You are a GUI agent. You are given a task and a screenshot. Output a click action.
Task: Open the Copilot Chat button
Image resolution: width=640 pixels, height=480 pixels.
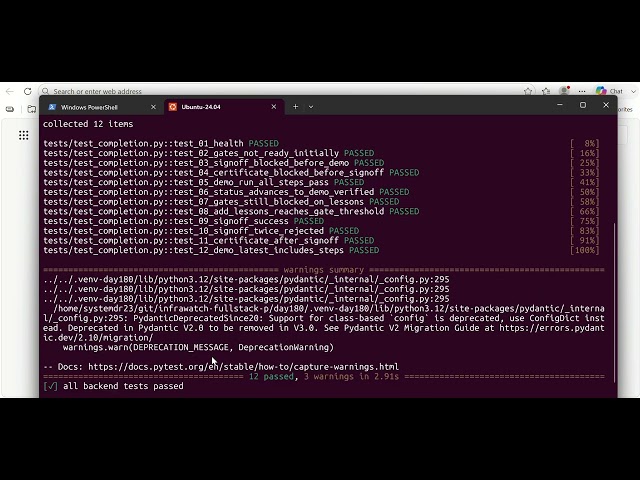pyautogui.click(x=609, y=91)
